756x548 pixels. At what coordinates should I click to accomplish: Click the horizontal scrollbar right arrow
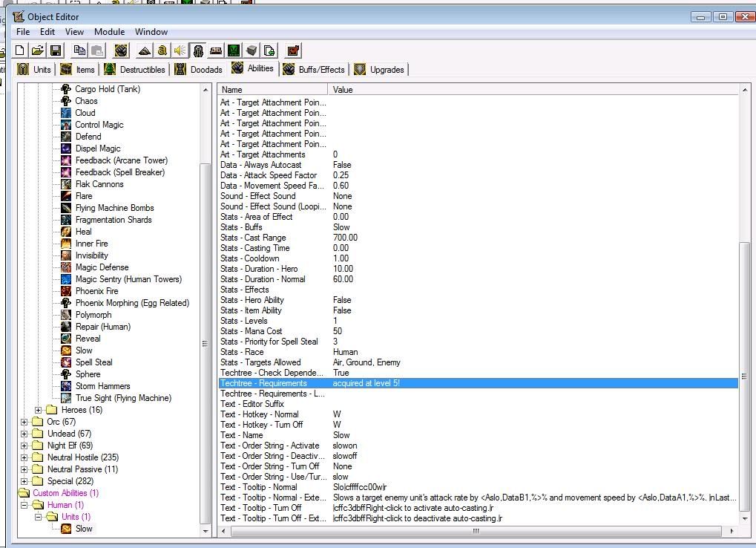point(732,531)
